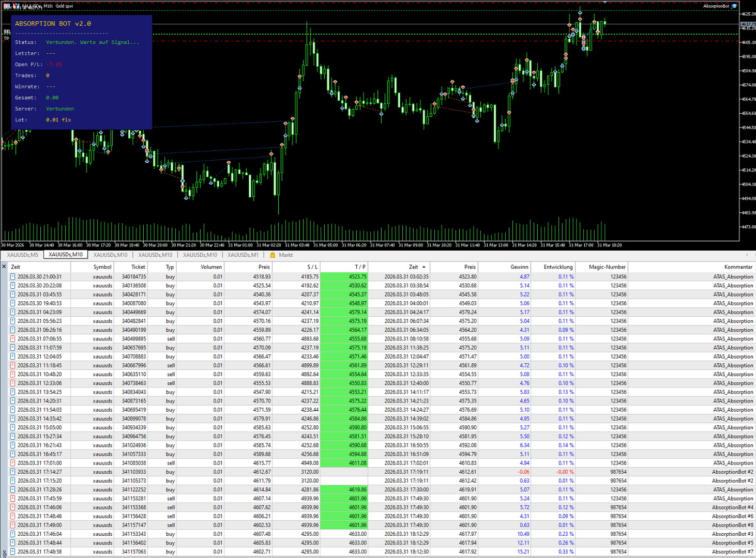This screenshot has height=558, width=756.
Task: Click the chart shift triangle marker at chart top
Action: 604,2
